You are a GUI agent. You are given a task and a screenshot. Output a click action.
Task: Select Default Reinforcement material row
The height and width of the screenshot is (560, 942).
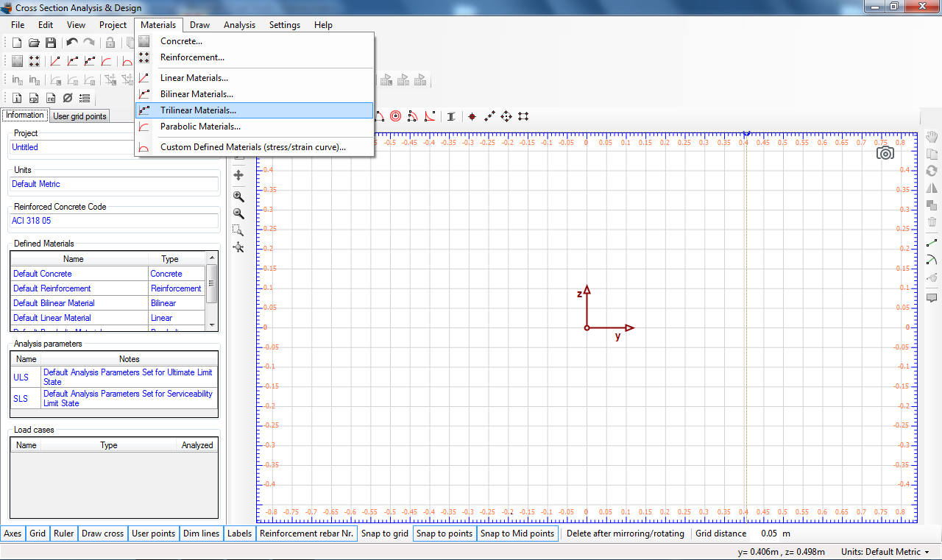107,288
